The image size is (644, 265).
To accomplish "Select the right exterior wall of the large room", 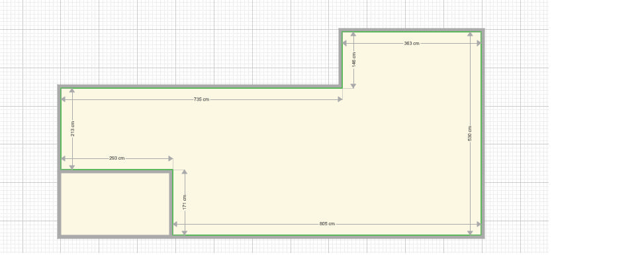I will pyautogui.click(x=483, y=132).
